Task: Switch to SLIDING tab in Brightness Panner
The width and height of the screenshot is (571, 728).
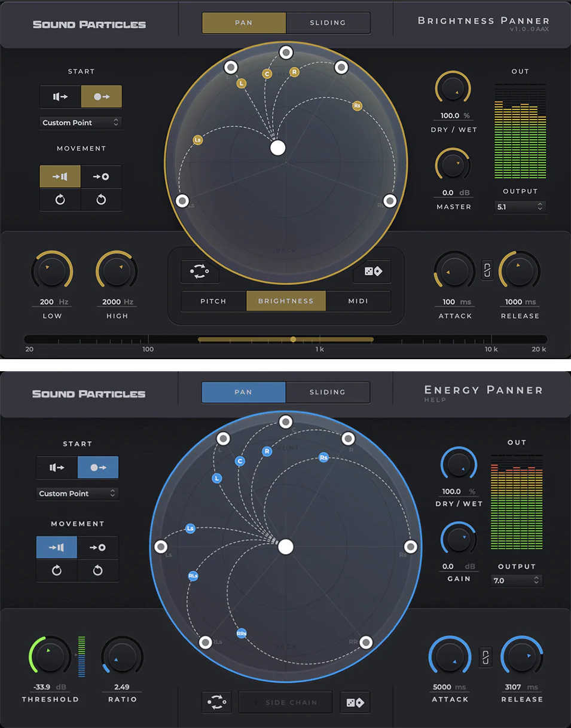Action: pos(328,23)
